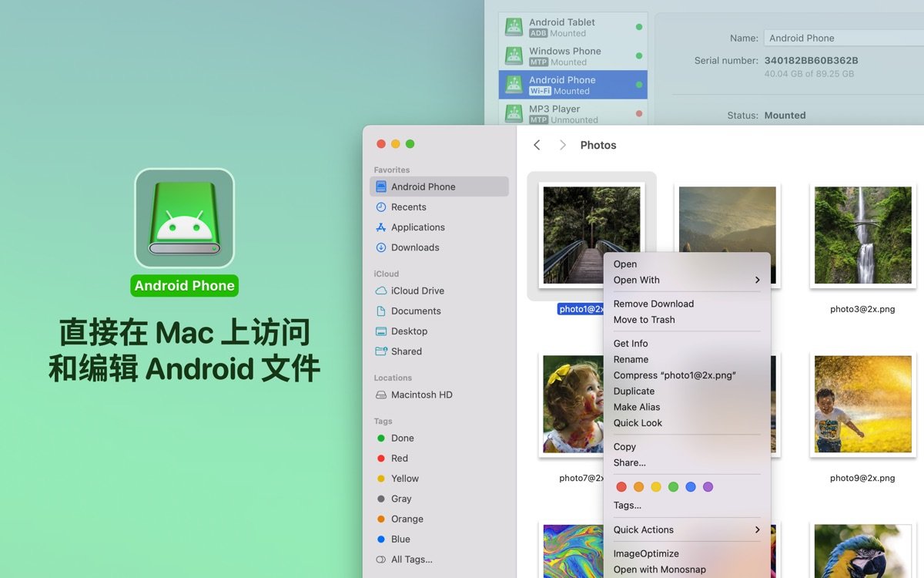Open the Recents sidebar icon

click(x=380, y=207)
